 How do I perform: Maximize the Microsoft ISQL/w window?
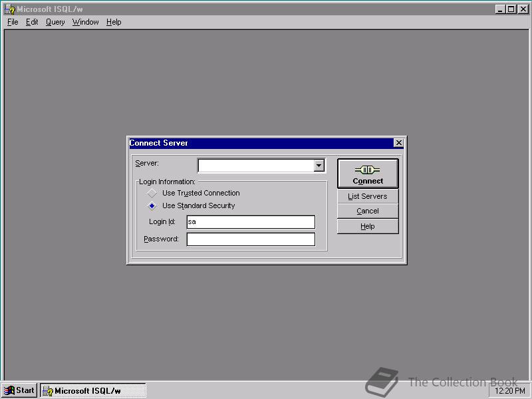[x=511, y=9]
